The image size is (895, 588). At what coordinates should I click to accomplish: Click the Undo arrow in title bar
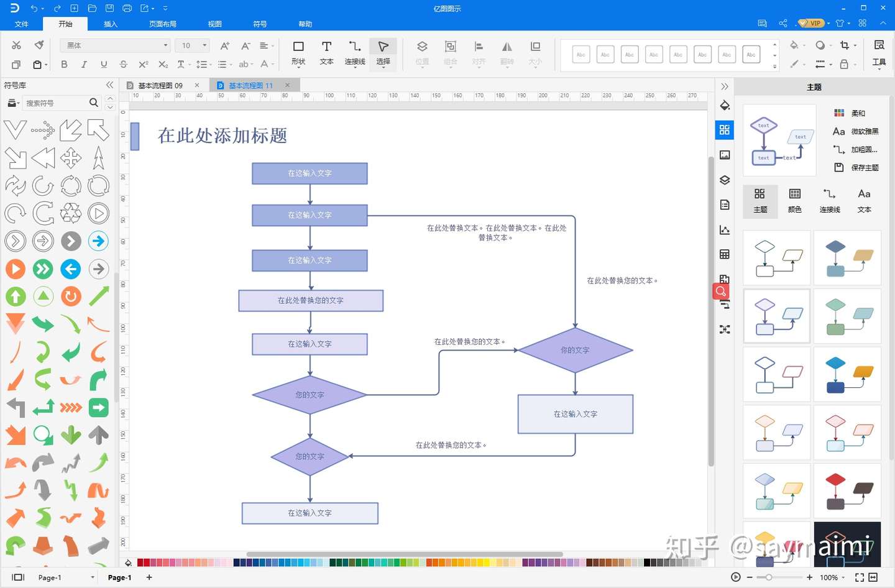tap(34, 8)
